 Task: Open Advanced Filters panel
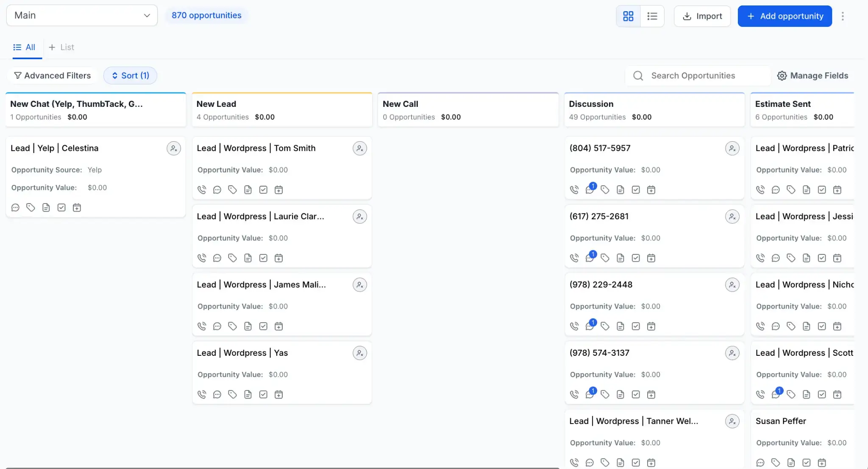coord(52,75)
